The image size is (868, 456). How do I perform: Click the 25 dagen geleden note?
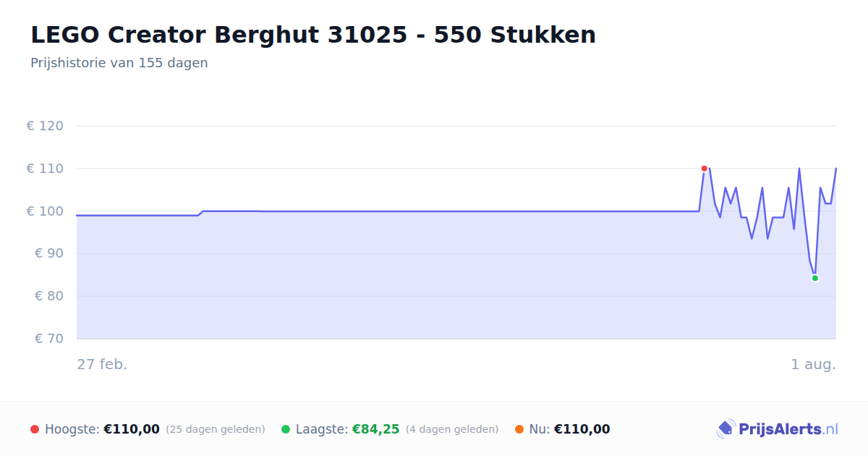pyautogui.click(x=216, y=429)
